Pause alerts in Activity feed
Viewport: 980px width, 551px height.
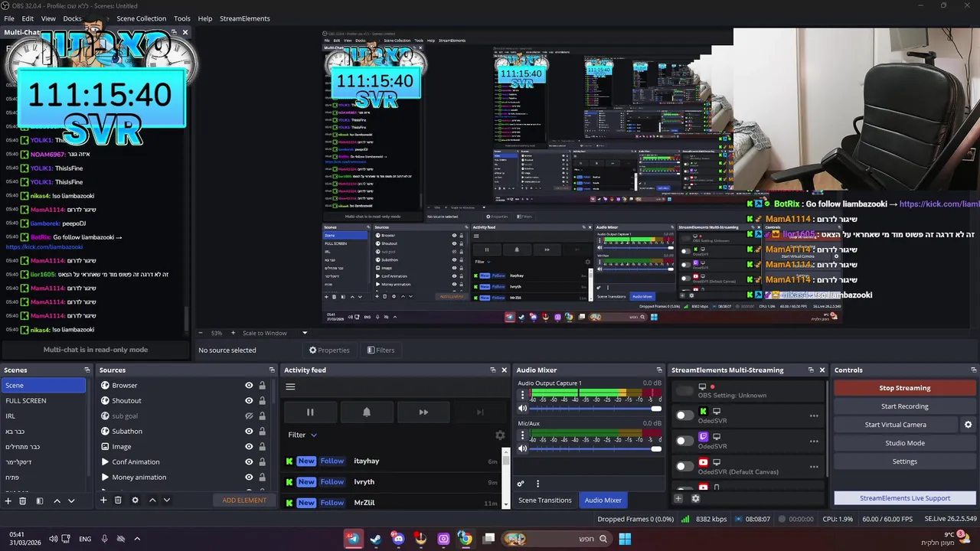310,412
